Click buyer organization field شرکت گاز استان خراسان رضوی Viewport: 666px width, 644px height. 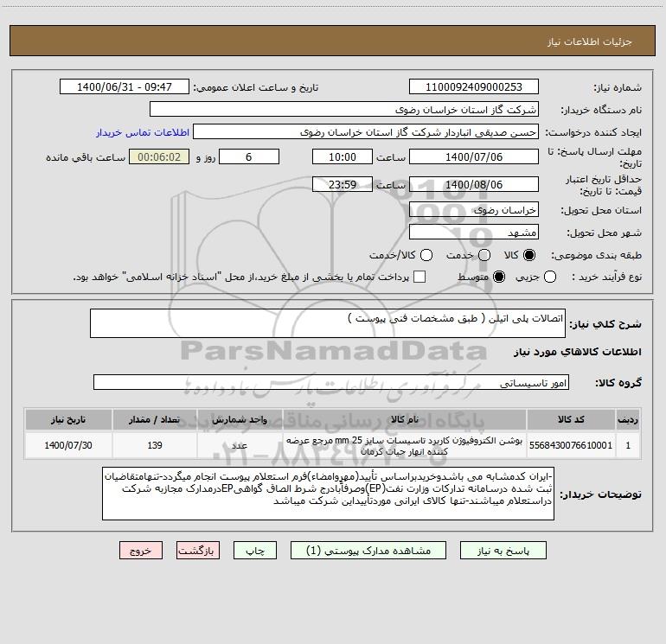[344, 110]
